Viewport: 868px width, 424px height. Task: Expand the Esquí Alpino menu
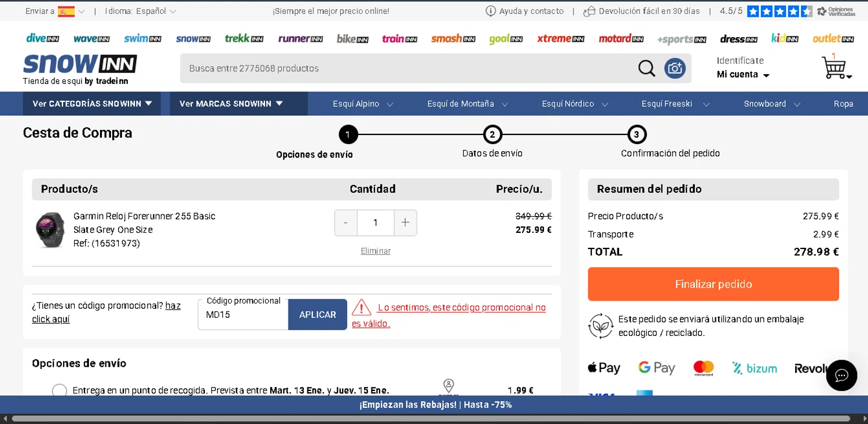click(363, 104)
